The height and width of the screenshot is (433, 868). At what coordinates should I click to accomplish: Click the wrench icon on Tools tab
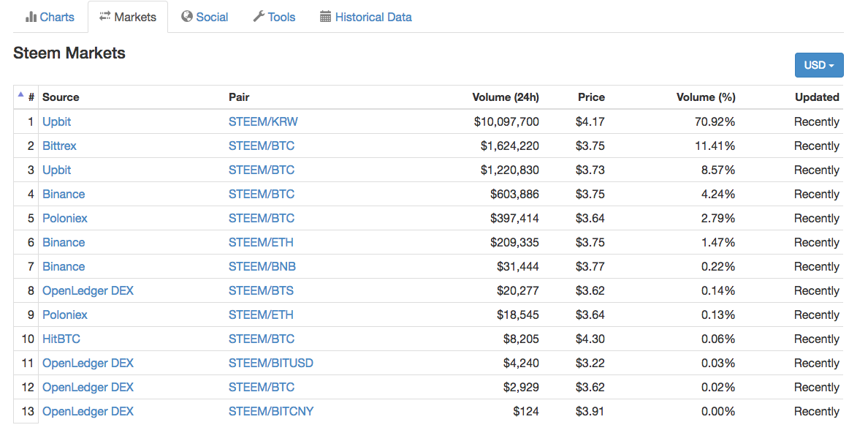[259, 17]
